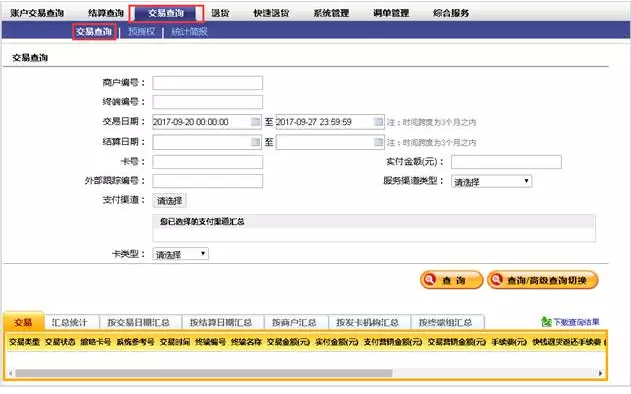Image resolution: width=631 pixels, height=394 pixels.
Task: Open calendar picker for settlement start date
Action: coord(255,142)
